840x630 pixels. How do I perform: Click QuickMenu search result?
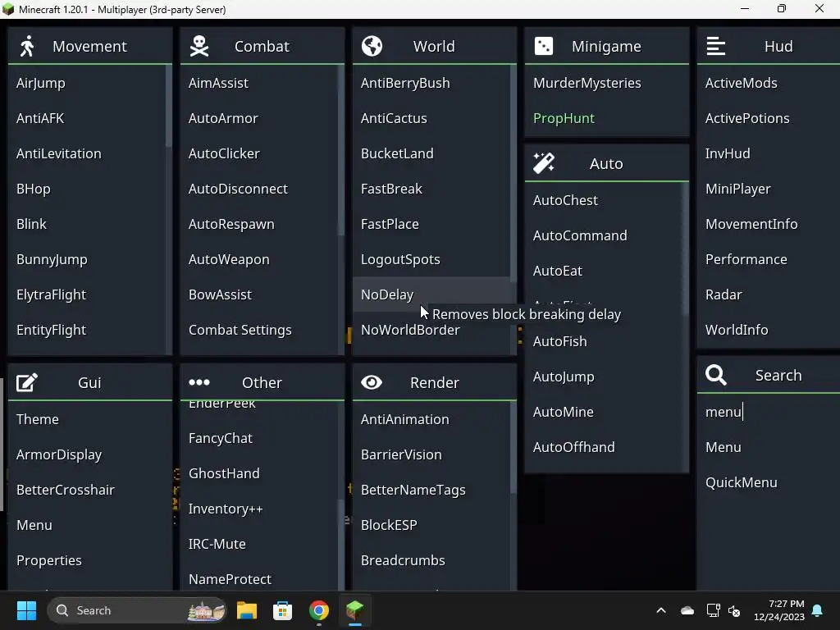[768, 482]
